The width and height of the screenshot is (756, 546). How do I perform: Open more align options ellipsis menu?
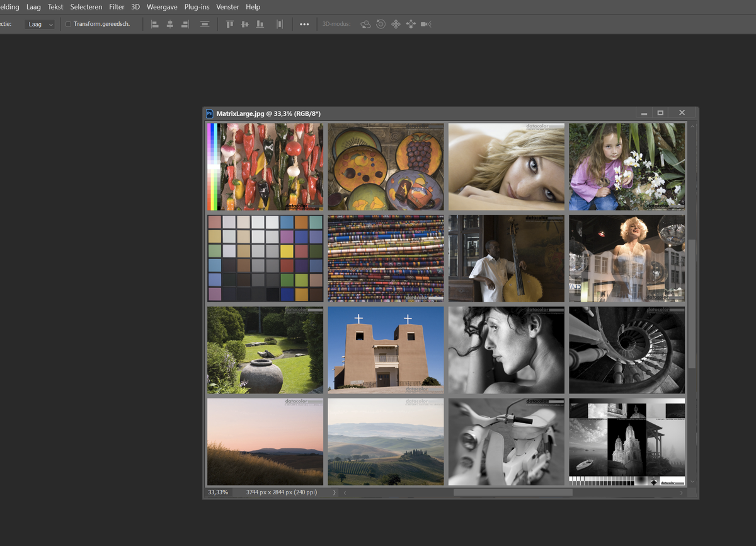coord(304,25)
